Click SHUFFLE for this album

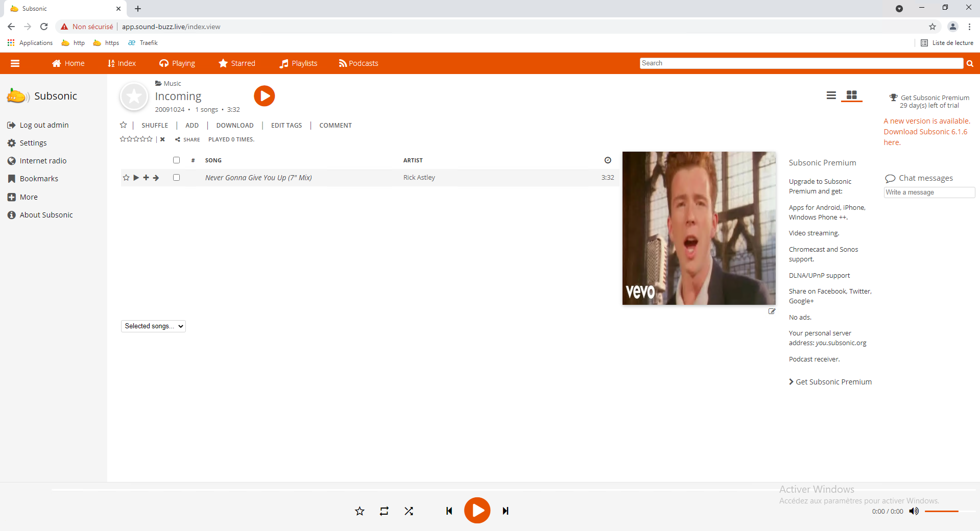coord(155,126)
